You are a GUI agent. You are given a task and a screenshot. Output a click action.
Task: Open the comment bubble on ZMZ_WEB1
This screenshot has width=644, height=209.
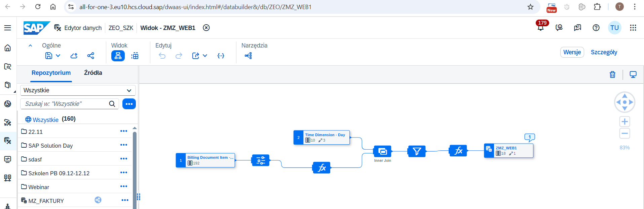click(x=530, y=137)
